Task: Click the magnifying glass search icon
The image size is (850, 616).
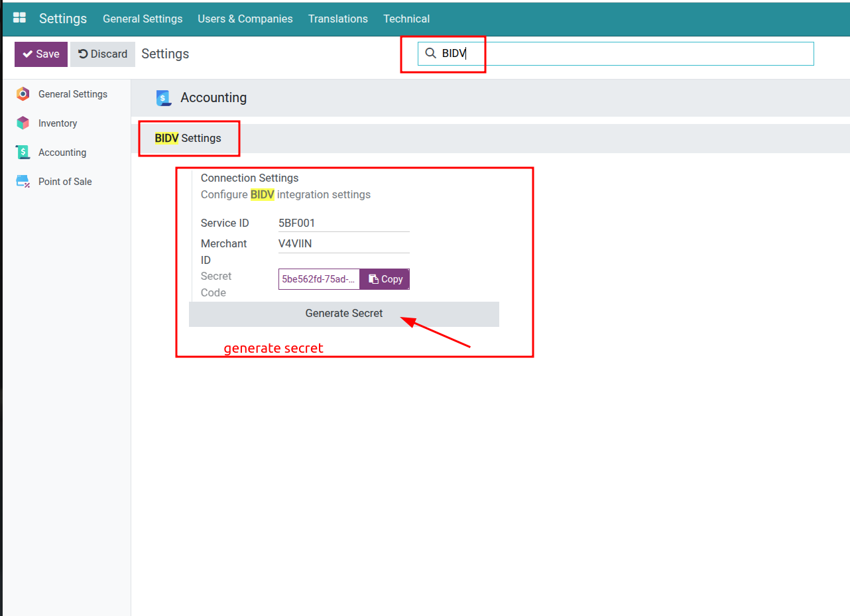Action: coord(430,52)
